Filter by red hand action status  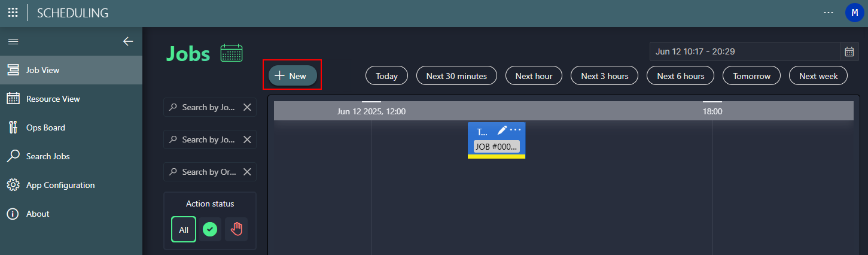pos(236,229)
